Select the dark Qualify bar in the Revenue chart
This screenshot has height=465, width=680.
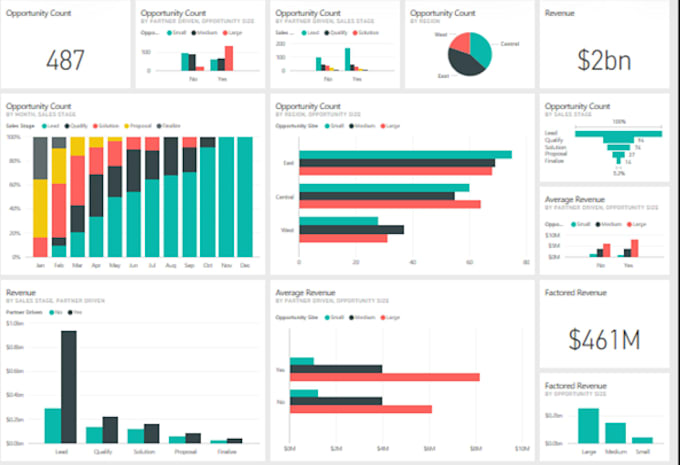pyautogui.click(x=110, y=430)
